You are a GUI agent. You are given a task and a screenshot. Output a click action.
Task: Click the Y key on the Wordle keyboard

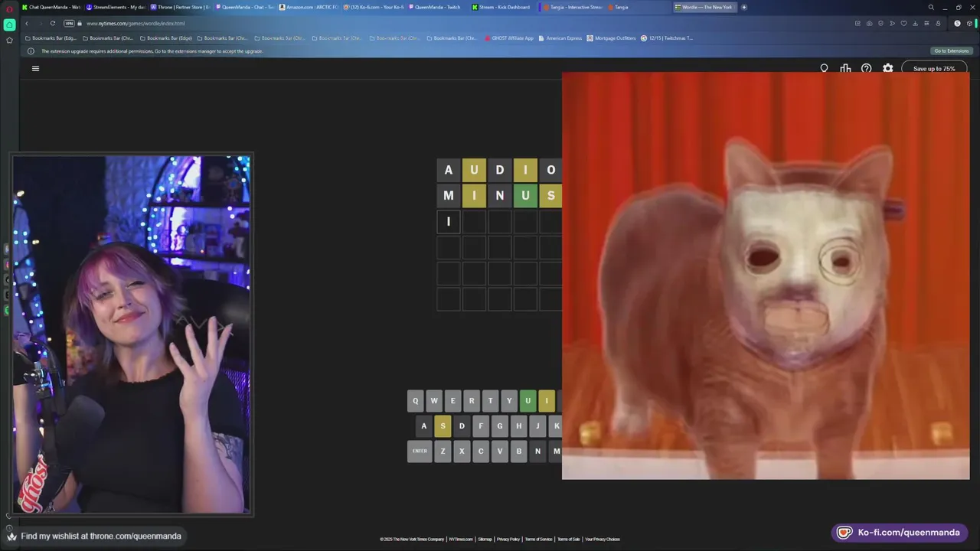[509, 400]
